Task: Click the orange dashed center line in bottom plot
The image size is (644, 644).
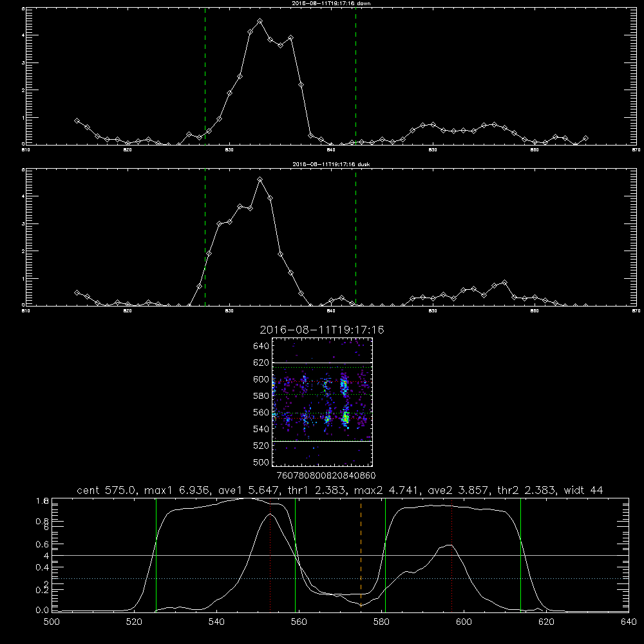Action: click(361, 554)
